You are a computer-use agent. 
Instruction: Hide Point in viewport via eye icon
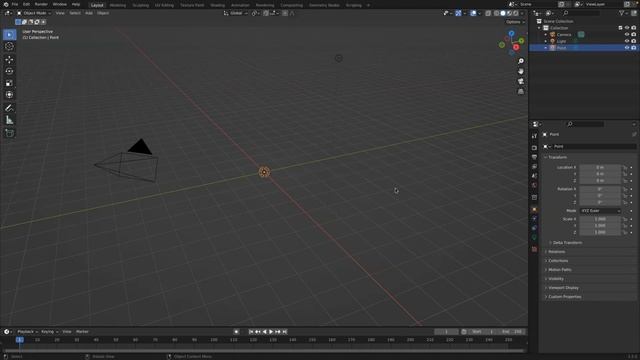tap(627, 48)
